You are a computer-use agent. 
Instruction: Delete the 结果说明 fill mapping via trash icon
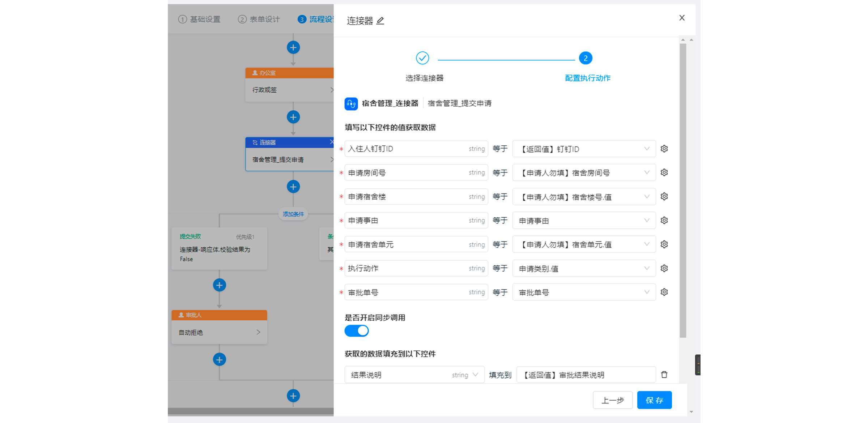pyautogui.click(x=664, y=375)
